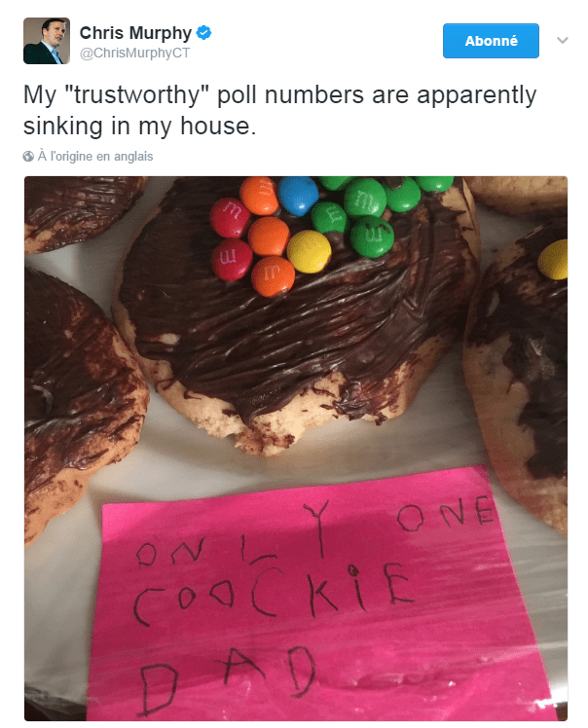The height and width of the screenshot is (728, 588).
Task: Click the handwritten word ONE on note
Action: (x=445, y=514)
